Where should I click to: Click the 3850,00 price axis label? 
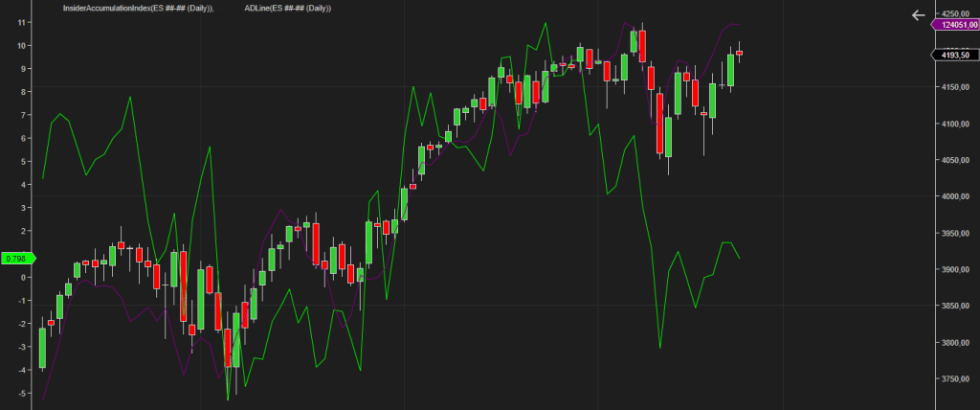tap(956, 307)
